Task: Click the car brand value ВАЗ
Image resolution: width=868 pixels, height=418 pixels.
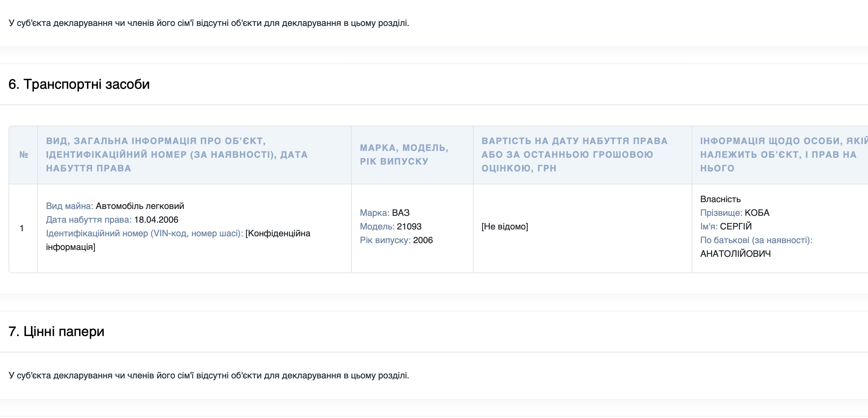Action: (401, 213)
